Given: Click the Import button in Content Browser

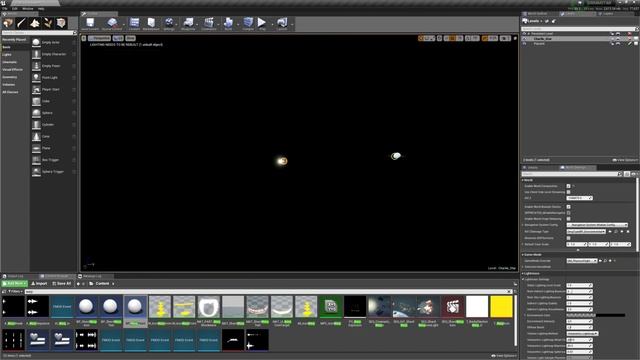Looking at the screenshot, I should [x=39, y=284].
